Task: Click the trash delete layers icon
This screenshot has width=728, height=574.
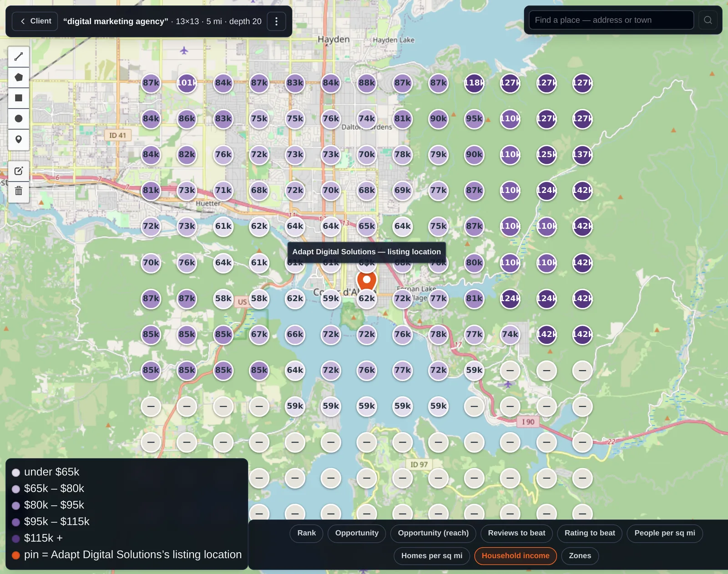Action: pos(19,191)
